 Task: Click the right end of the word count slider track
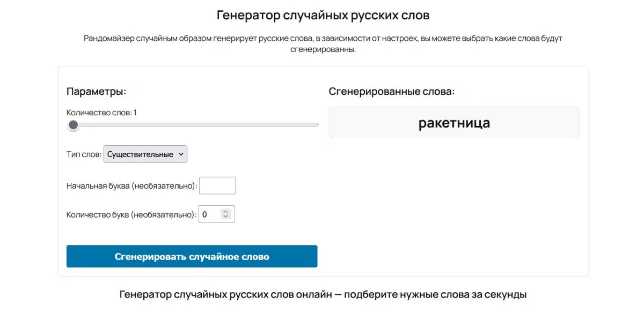[x=316, y=124]
